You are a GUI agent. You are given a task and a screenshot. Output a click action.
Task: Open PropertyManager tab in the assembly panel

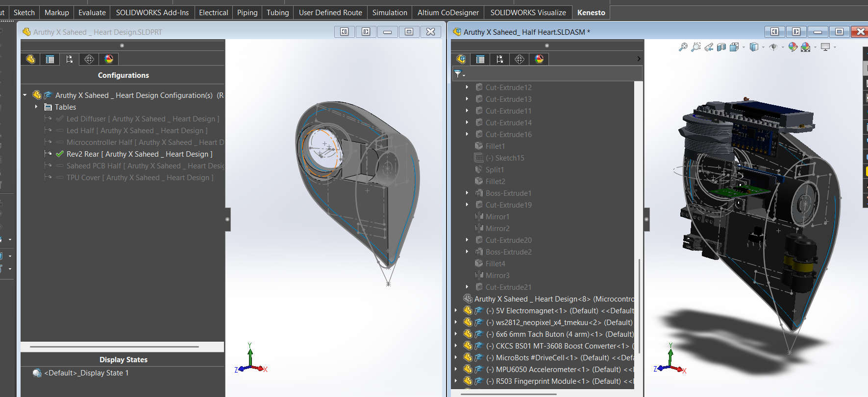point(480,59)
